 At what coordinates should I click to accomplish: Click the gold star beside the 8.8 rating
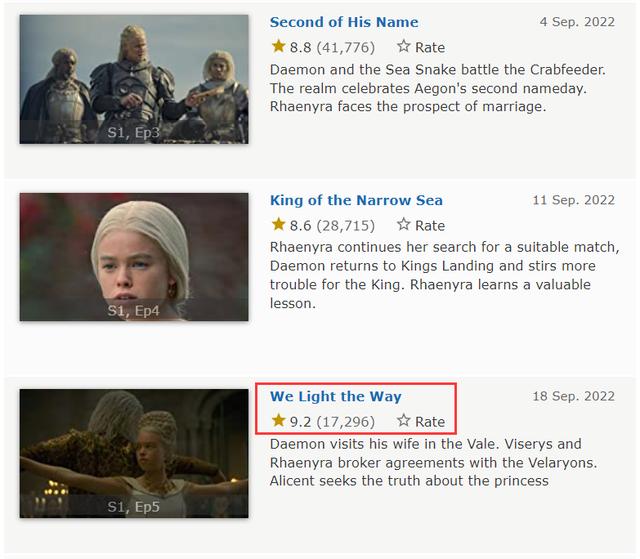click(x=278, y=46)
